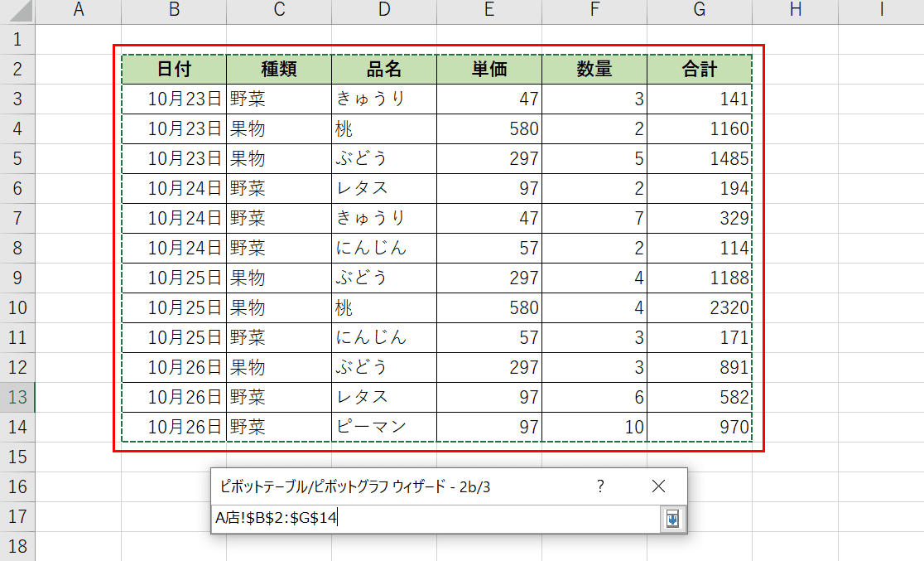Click the 果物 cell in row 9
The image size is (924, 561).
click(x=279, y=278)
